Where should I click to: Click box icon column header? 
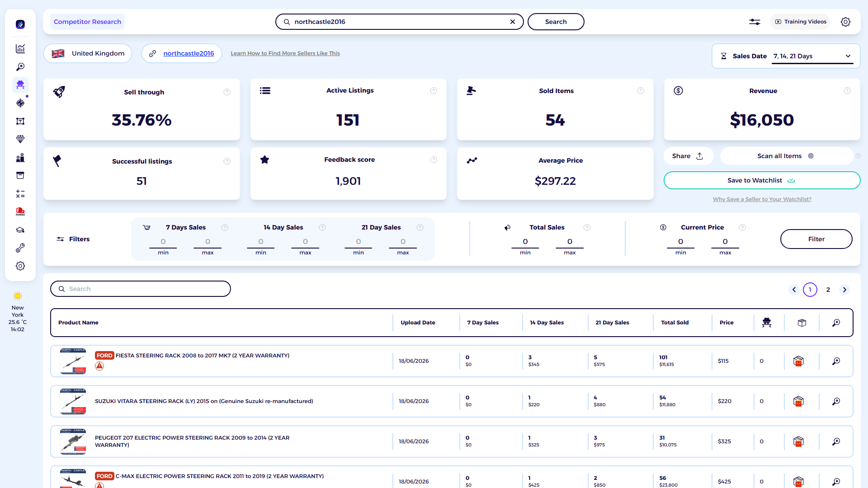coord(802,323)
